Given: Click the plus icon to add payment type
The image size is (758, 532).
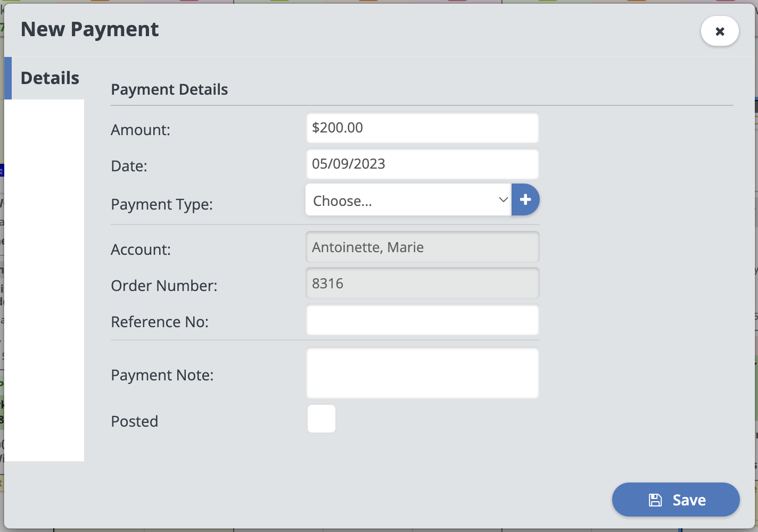Looking at the screenshot, I should 525,199.
